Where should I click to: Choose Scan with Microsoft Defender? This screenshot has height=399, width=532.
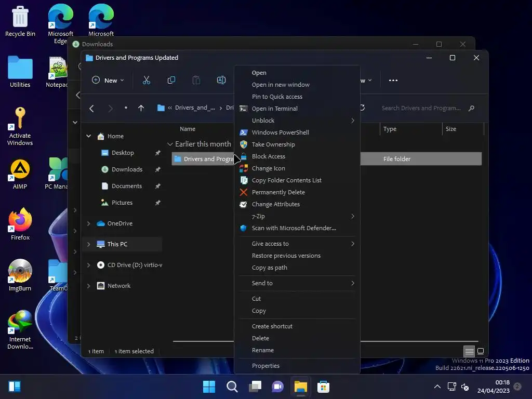coord(297,228)
